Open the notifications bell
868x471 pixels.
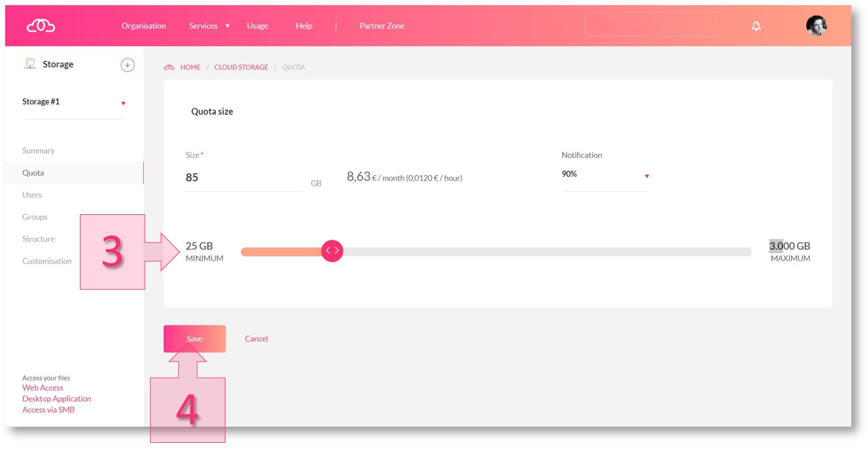(x=756, y=26)
